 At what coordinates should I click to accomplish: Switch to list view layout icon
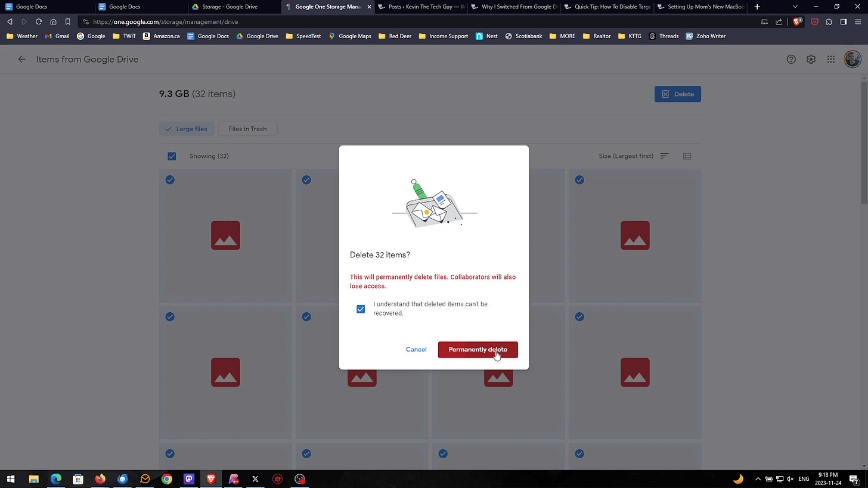(687, 156)
